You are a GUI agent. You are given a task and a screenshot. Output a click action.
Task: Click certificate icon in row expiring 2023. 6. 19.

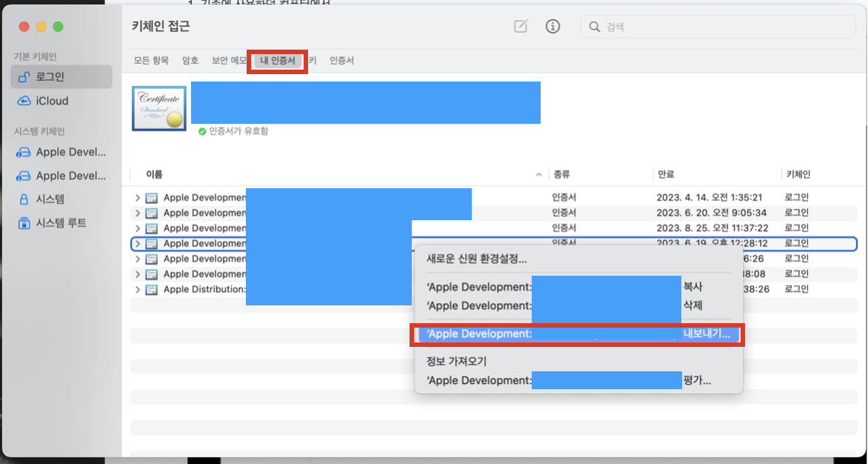151,244
